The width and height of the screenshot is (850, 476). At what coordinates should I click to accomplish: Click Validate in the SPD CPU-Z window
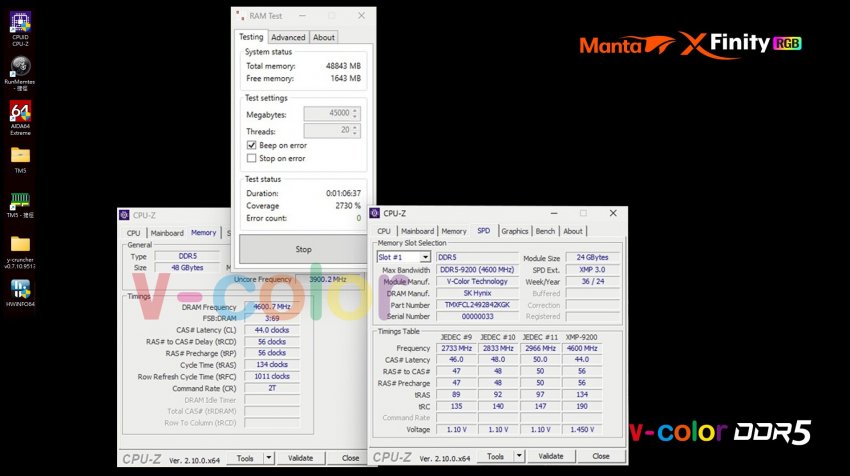tap(551, 456)
